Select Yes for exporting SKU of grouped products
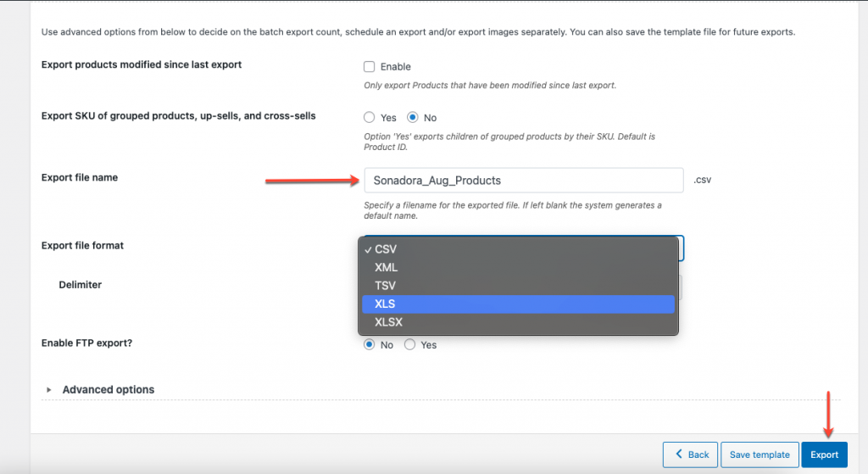 coord(370,117)
